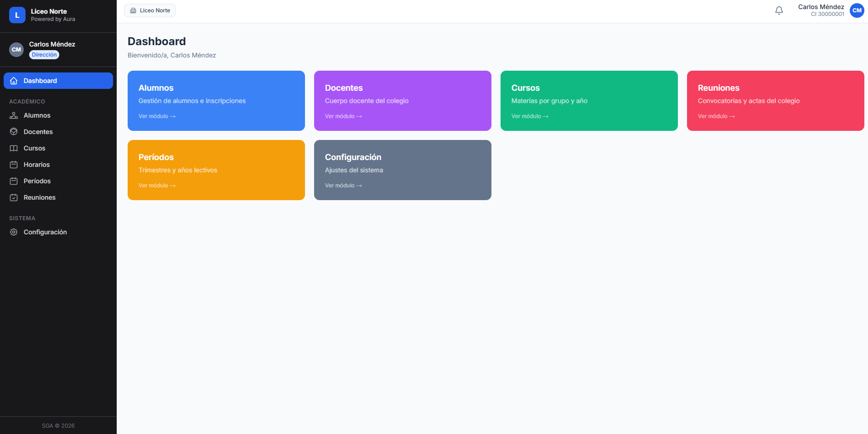
Task: Click the Dashboard home icon in sidebar
Action: [x=14, y=81]
